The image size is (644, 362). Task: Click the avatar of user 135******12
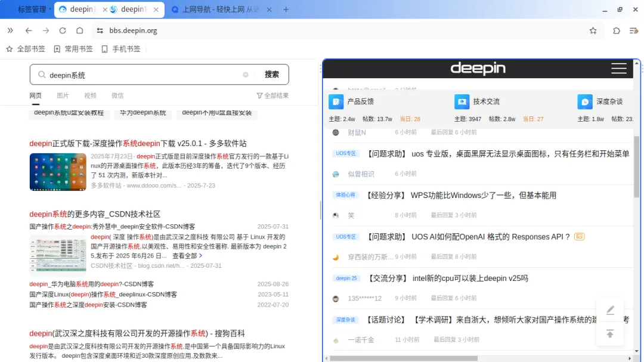(x=336, y=299)
